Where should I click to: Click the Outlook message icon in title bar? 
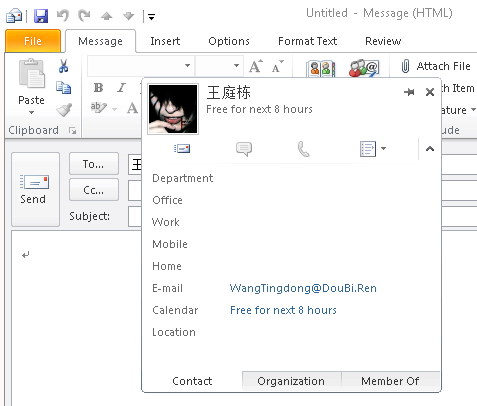[14, 16]
